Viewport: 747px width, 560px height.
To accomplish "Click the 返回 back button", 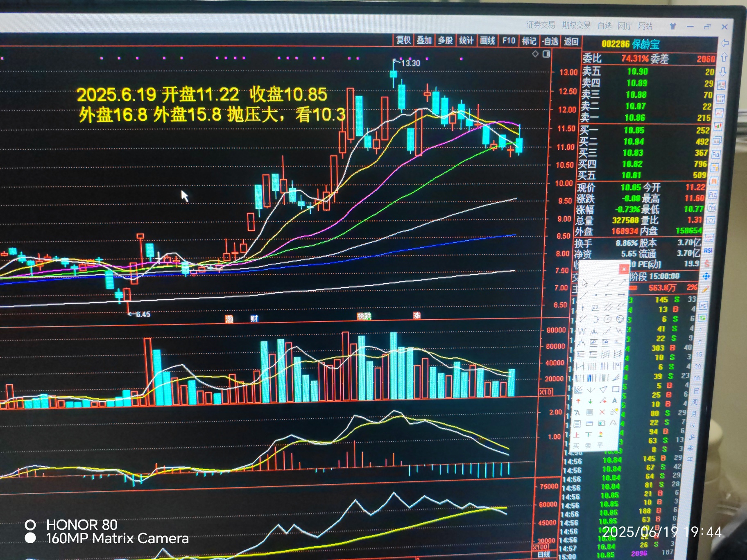I will pos(571,41).
